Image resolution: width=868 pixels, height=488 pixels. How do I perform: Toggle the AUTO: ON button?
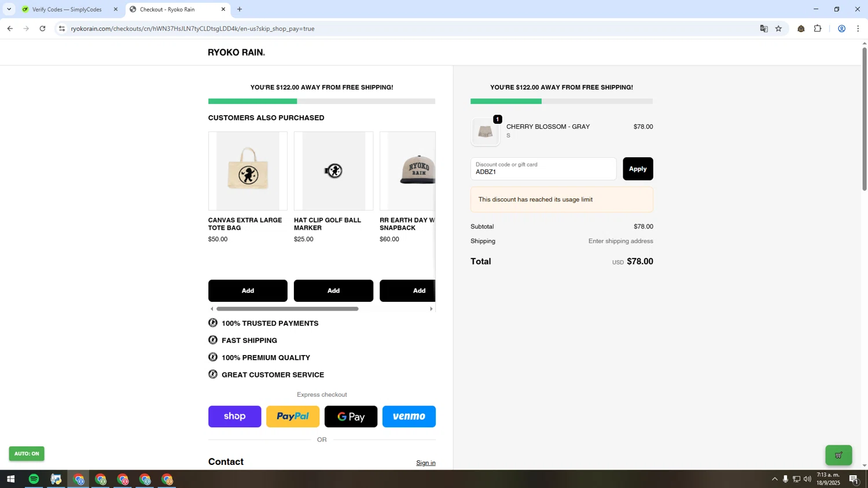click(27, 454)
